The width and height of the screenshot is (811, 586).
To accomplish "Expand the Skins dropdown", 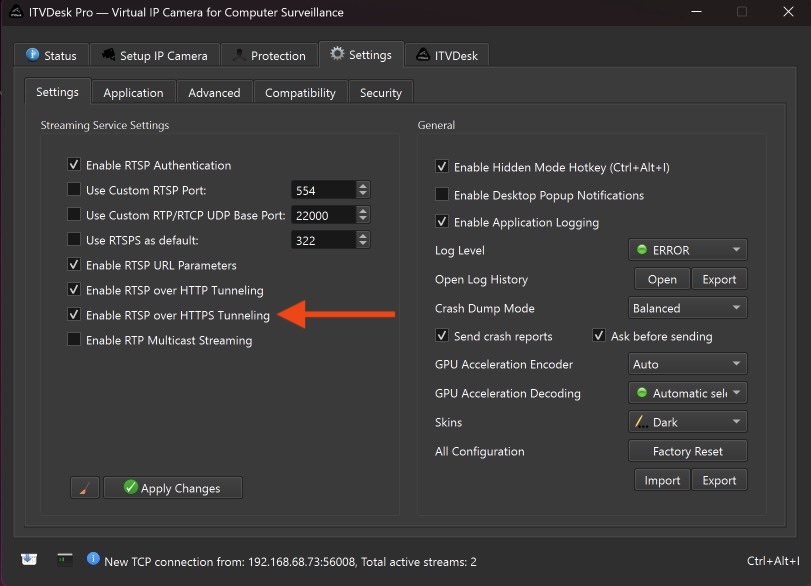I will point(687,422).
